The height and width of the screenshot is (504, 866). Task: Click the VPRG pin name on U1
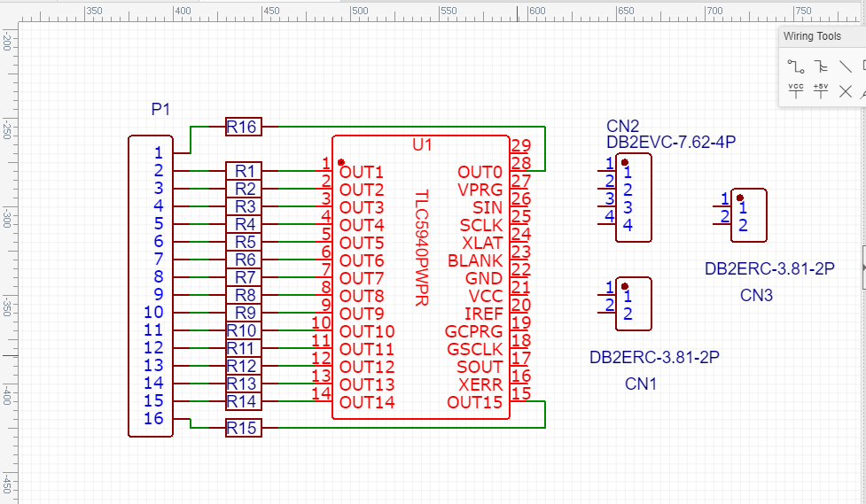pyautogui.click(x=480, y=190)
